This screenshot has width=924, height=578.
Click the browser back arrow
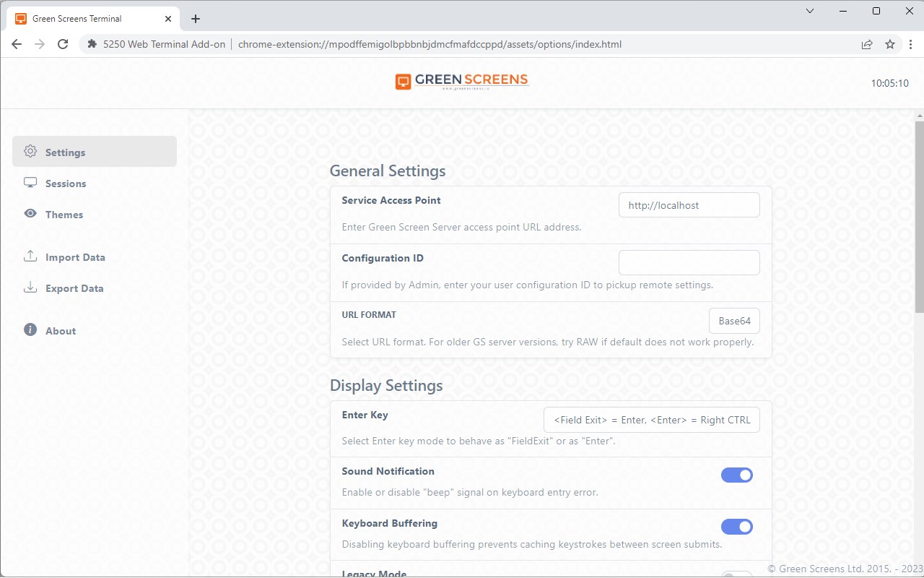tap(17, 44)
